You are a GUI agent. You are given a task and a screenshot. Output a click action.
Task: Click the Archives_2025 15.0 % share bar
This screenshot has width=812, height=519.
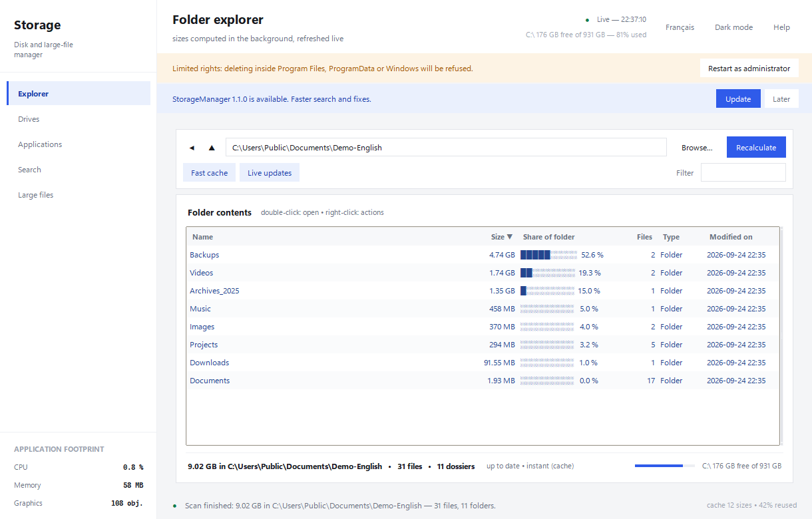(547, 291)
